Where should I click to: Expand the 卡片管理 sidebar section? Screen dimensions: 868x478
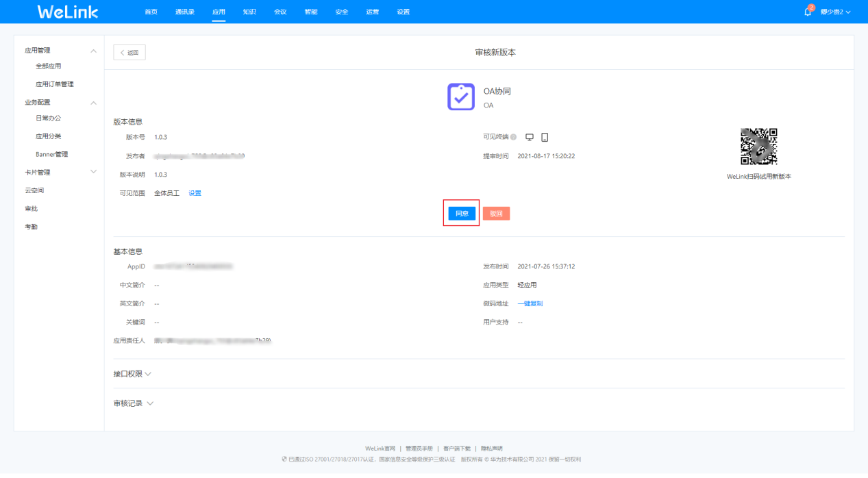[x=94, y=172]
